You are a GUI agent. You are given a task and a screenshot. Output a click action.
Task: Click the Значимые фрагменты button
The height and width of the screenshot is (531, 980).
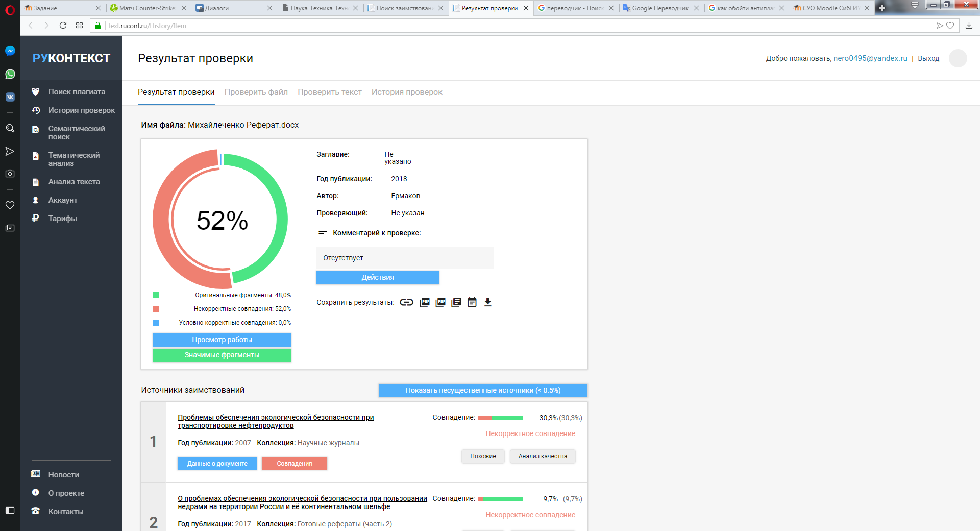222,355
